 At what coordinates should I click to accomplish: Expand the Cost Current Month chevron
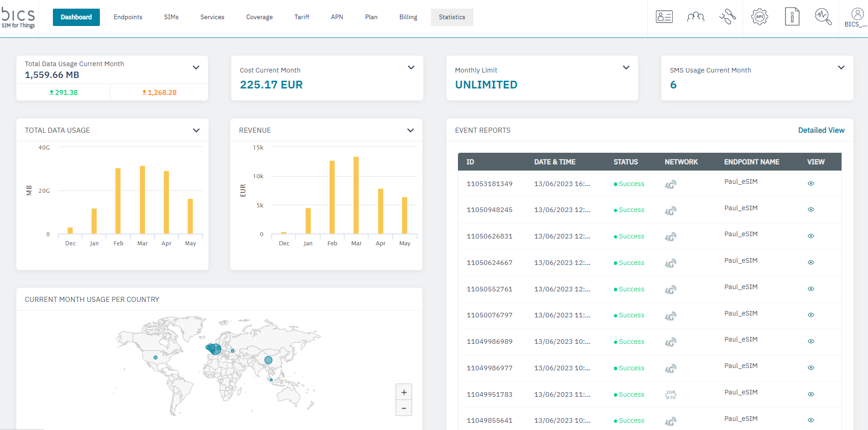click(x=411, y=67)
